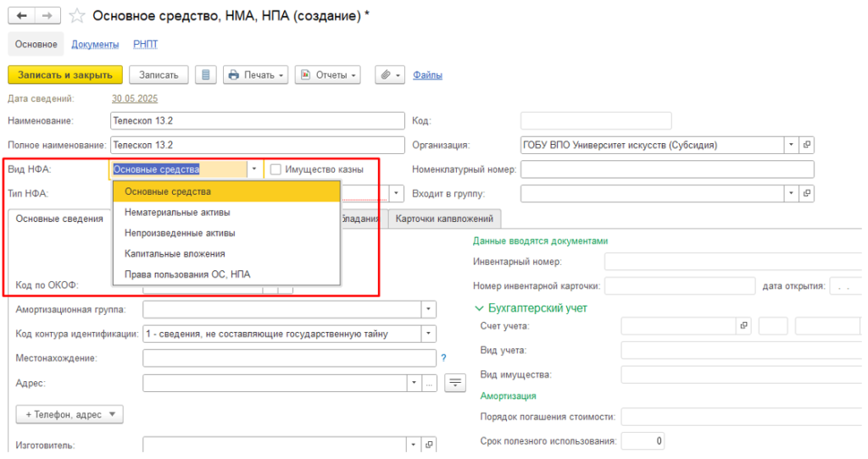Screen dimensions: 868x459
Task: Choose Капитальные вложения option
Action: (174, 253)
